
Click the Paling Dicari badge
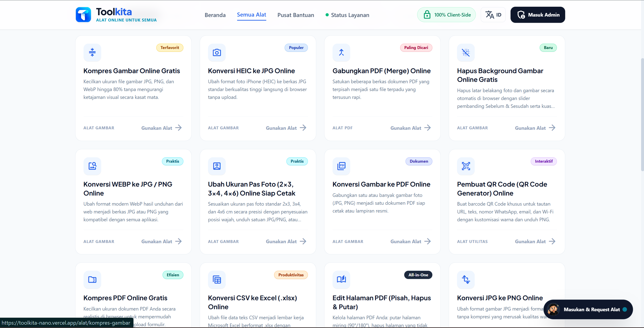[x=416, y=48]
